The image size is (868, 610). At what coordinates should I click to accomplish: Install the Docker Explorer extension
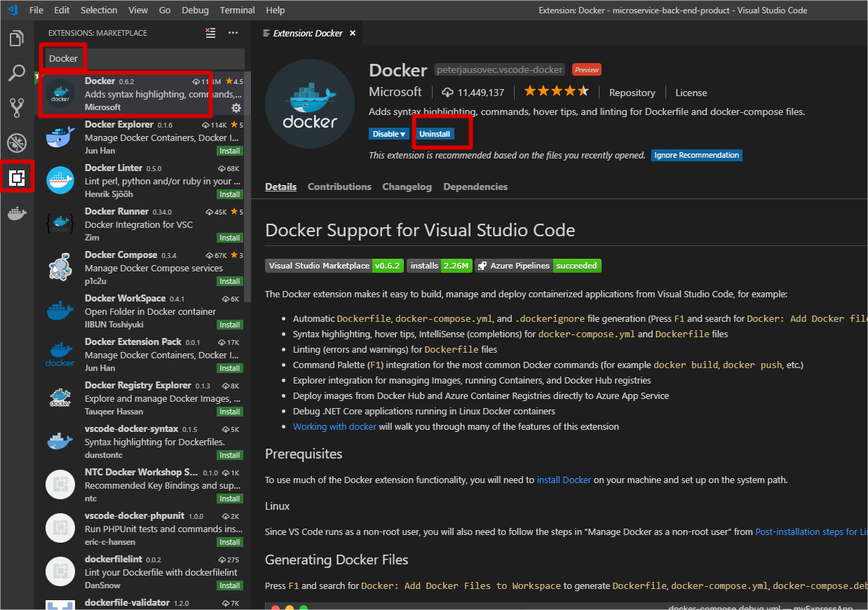229,151
